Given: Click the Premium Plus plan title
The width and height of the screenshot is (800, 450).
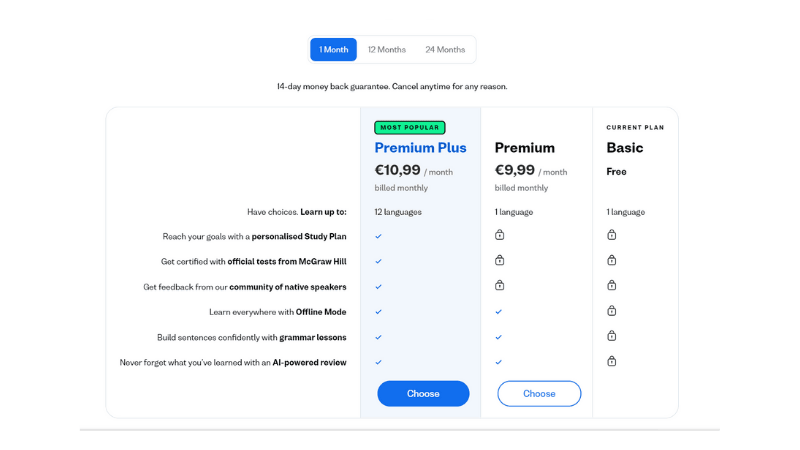Looking at the screenshot, I should tap(420, 147).
